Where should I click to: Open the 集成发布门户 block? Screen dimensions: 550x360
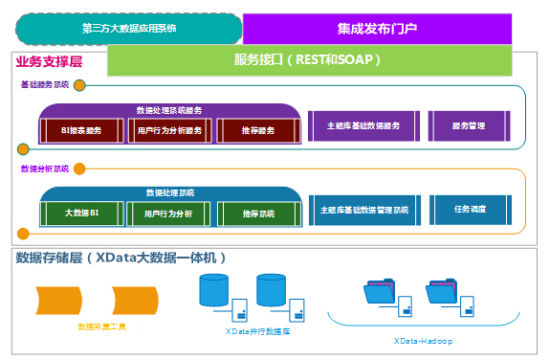(x=377, y=29)
